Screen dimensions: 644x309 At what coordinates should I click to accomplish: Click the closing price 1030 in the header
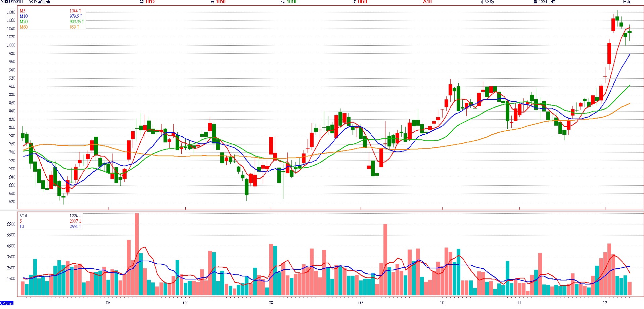(362, 2)
